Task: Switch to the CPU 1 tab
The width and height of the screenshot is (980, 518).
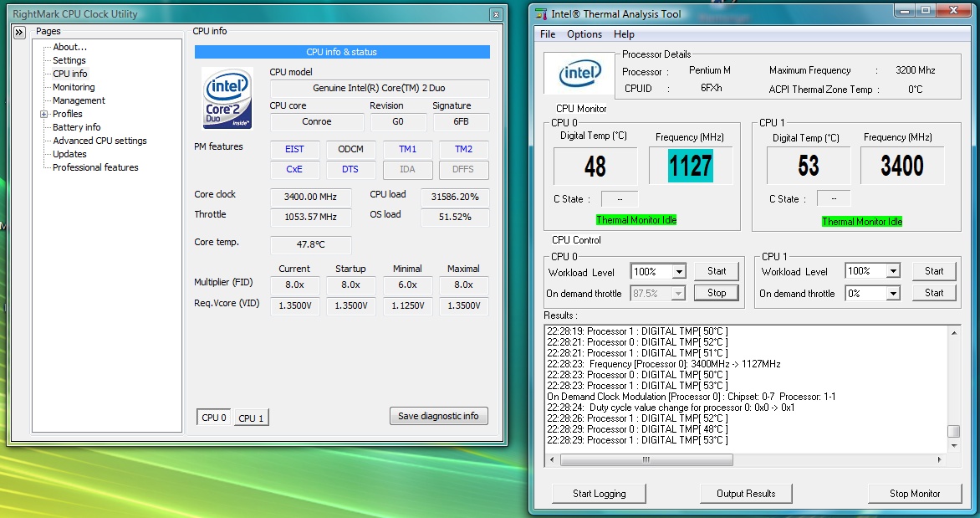Action: coord(251,418)
